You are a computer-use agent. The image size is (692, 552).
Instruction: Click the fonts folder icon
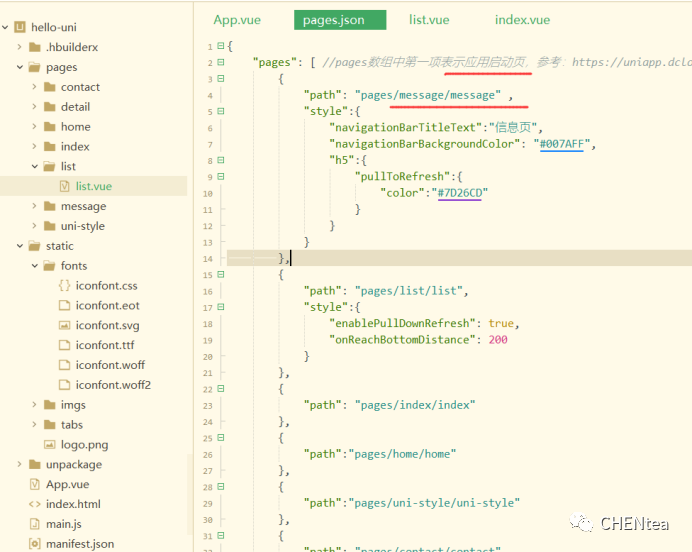pyautogui.click(x=50, y=266)
